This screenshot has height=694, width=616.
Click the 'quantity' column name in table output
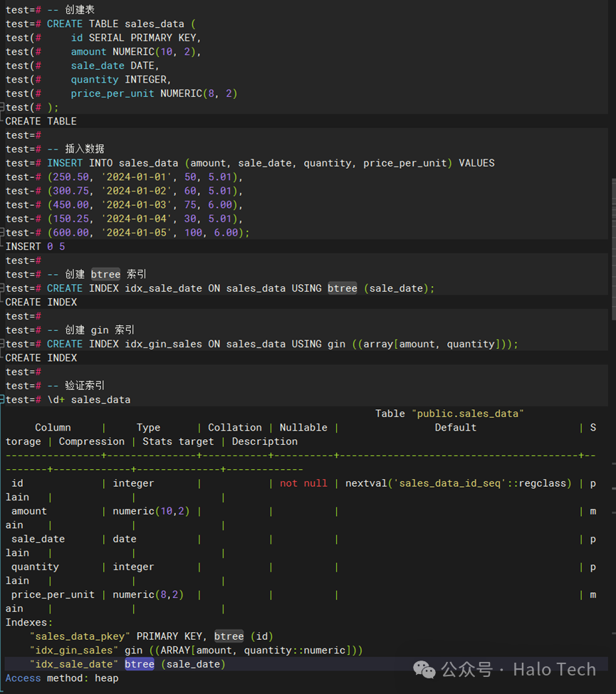click(x=35, y=567)
